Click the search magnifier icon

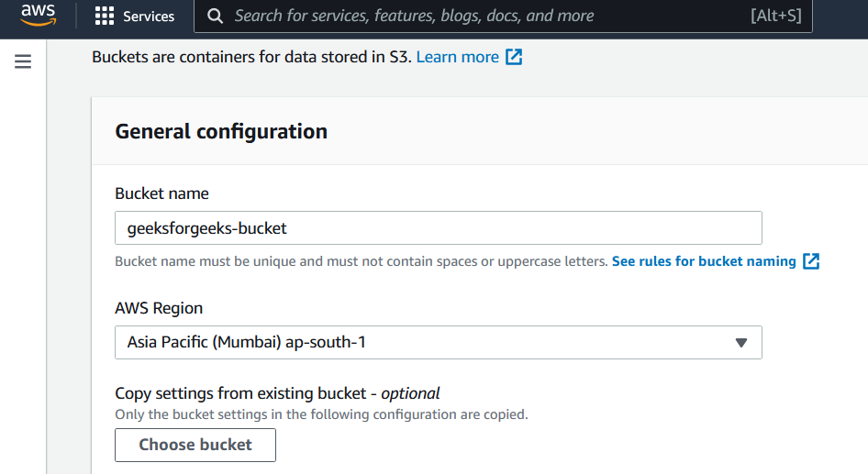215,17
